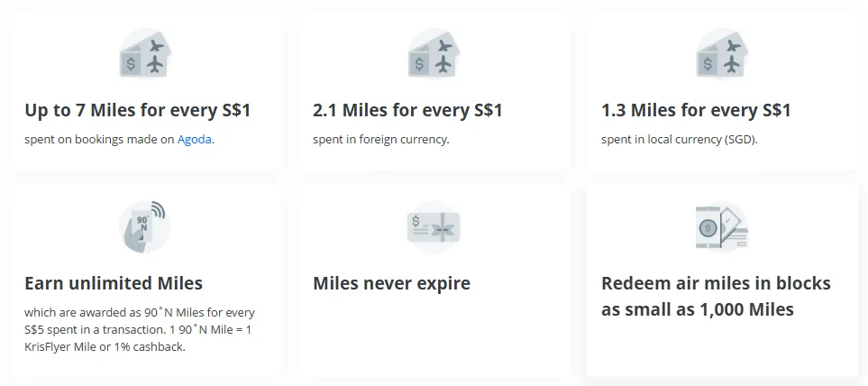Open the Agoda link
868x386 pixels.
(x=195, y=140)
